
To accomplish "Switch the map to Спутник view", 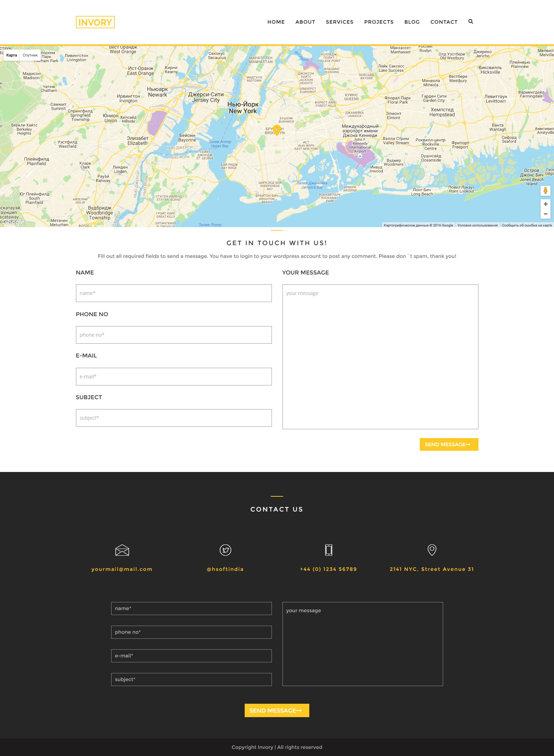I will click(x=30, y=55).
